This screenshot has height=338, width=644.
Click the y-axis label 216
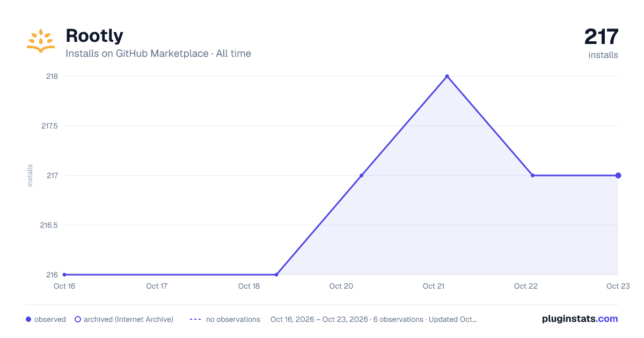click(52, 275)
